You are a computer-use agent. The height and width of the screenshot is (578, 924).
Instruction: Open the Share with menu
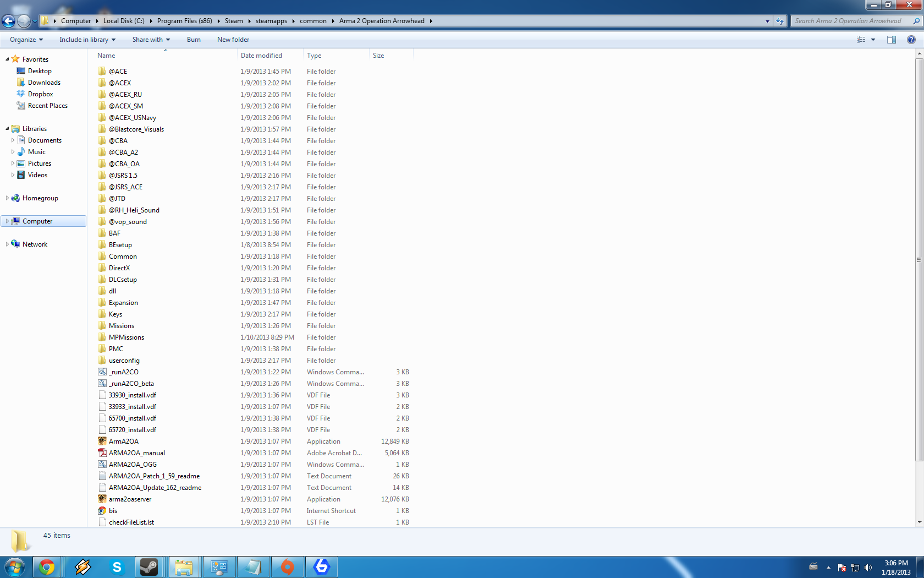(151, 40)
